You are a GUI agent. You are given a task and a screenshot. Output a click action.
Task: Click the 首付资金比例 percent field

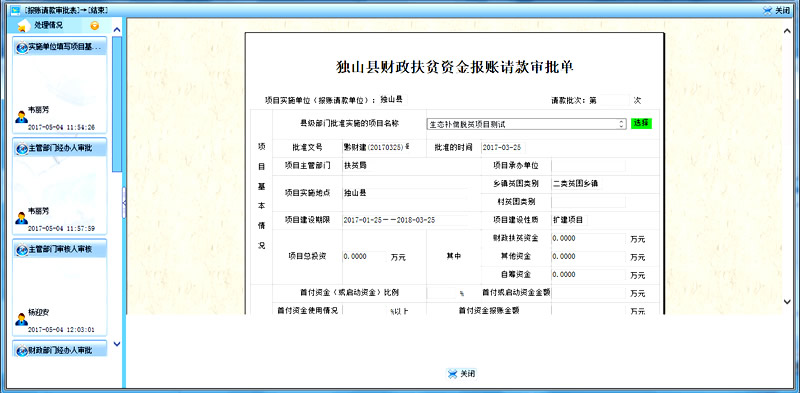pyautogui.click(x=441, y=293)
